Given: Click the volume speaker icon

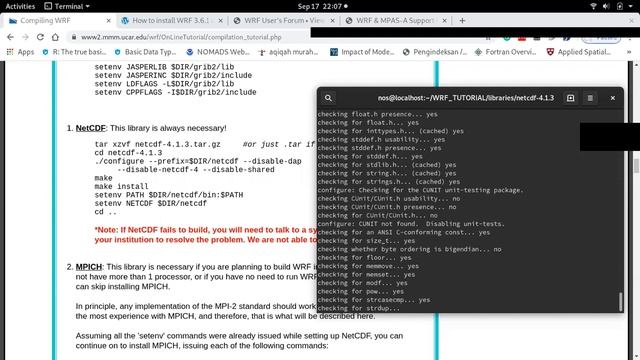Looking at the screenshot, I should 606,6.
